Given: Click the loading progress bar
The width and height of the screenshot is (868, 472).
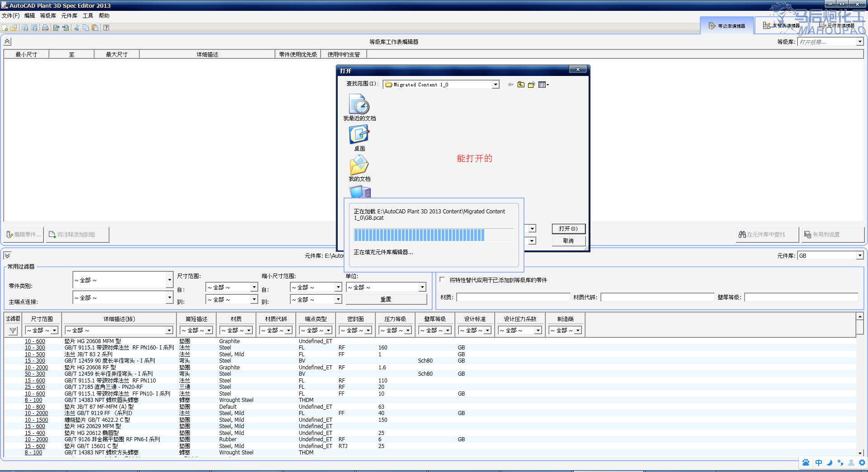Looking at the screenshot, I should (x=434, y=235).
